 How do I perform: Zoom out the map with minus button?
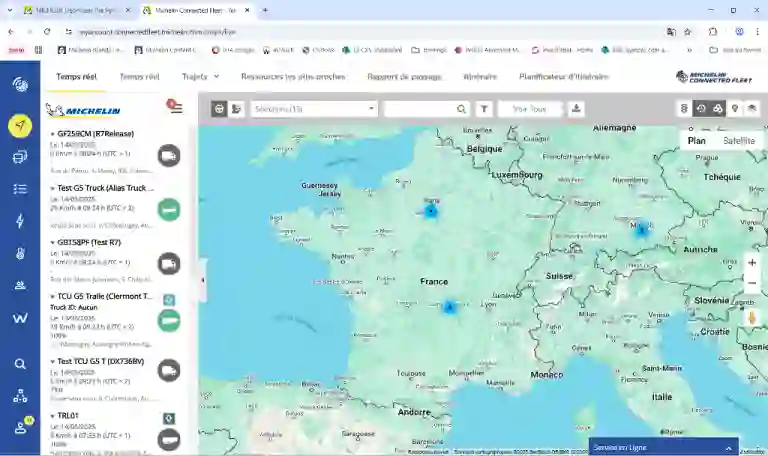coord(752,283)
